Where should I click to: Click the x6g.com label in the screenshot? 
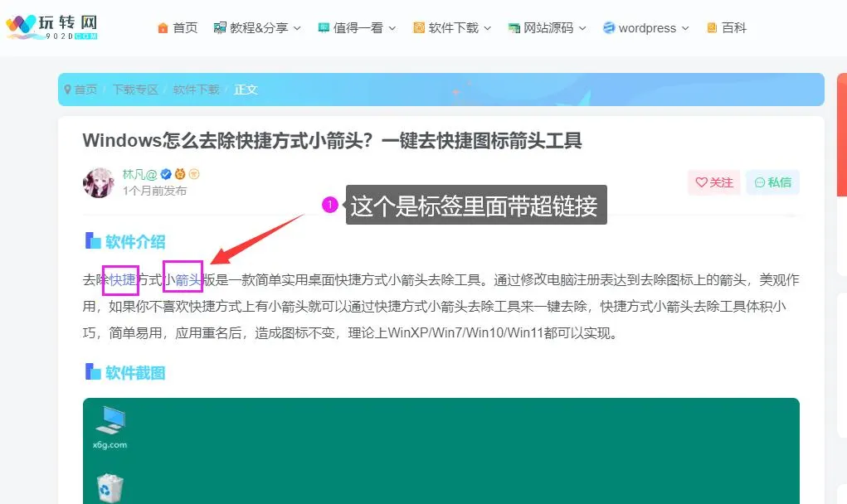click(110, 444)
